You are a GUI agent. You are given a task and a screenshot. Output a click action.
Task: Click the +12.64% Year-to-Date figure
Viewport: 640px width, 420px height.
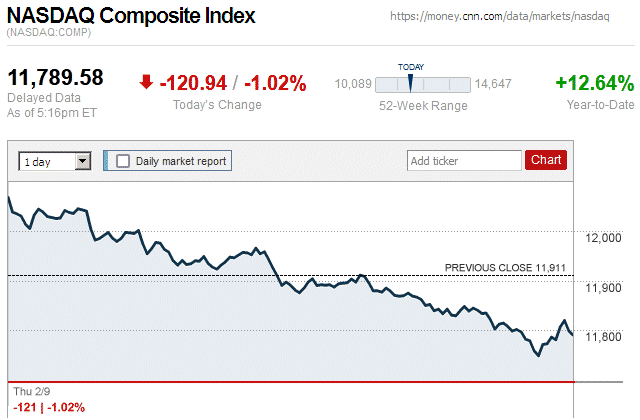(594, 83)
